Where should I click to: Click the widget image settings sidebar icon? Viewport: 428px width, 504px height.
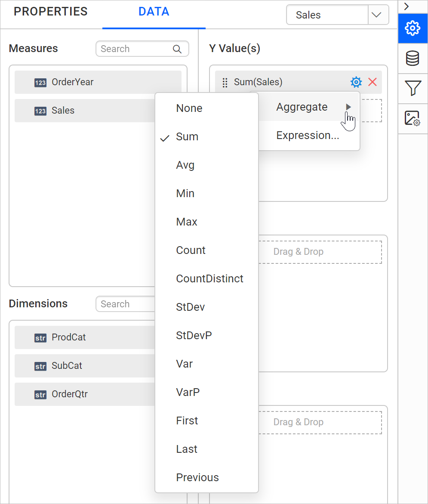tap(413, 118)
